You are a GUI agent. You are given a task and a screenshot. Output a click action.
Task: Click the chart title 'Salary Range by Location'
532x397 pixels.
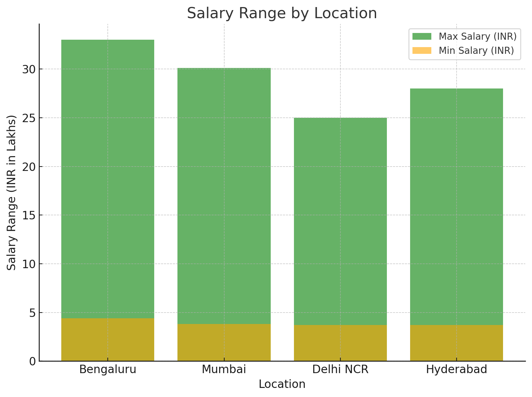click(282, 13)
